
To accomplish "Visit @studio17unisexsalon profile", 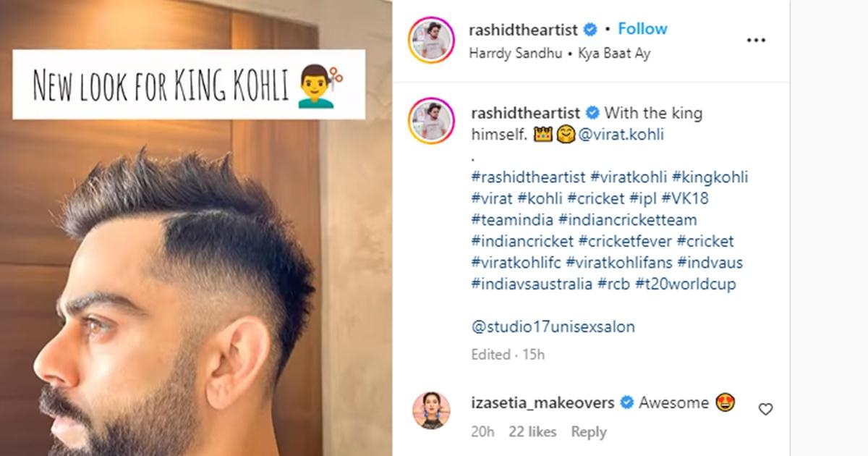I will [553, 326].
